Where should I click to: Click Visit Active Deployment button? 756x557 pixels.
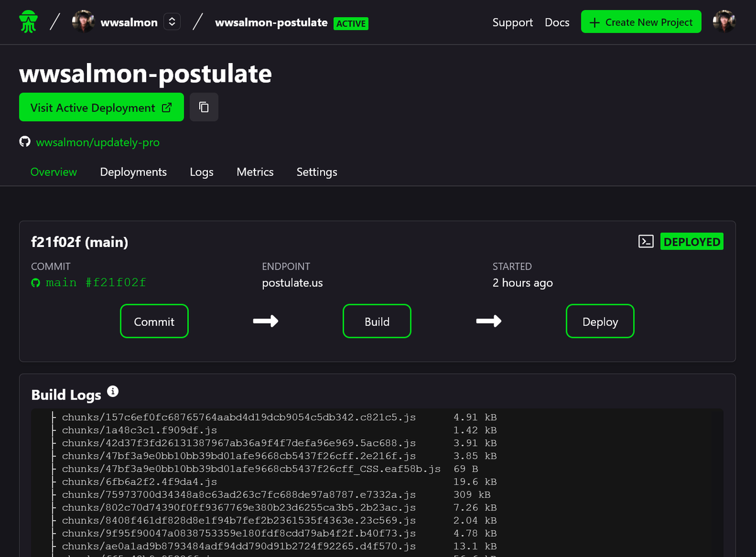(101, 107)
